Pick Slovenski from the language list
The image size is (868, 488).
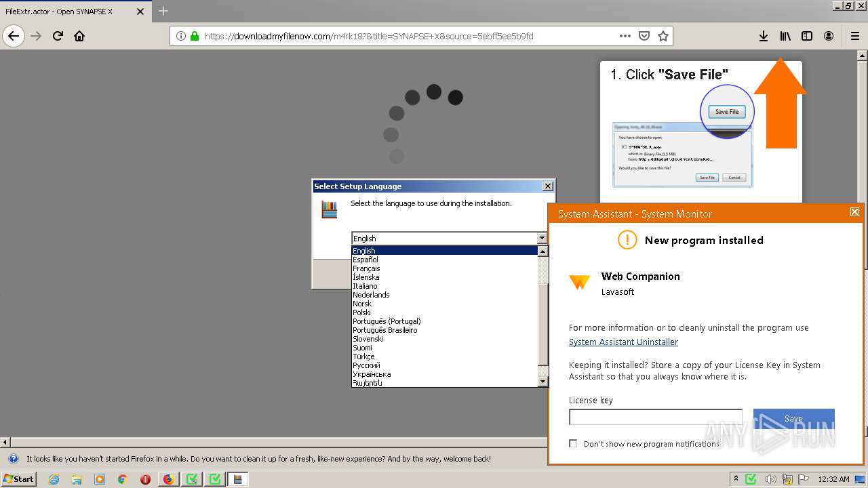click(444, 339)
